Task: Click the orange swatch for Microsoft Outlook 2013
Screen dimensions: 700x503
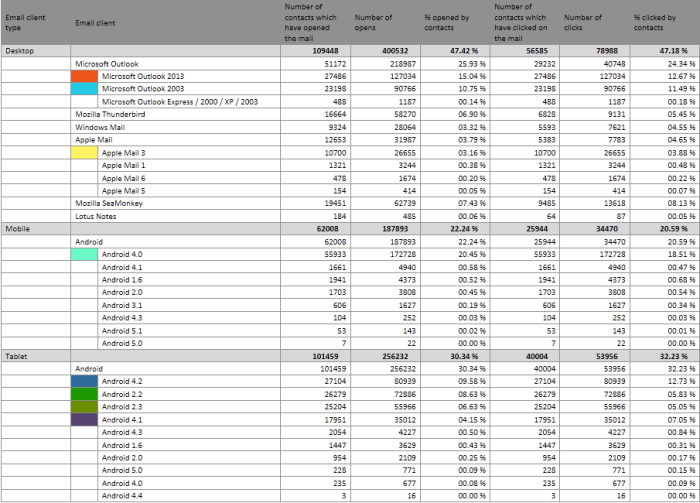Action: 86,76
